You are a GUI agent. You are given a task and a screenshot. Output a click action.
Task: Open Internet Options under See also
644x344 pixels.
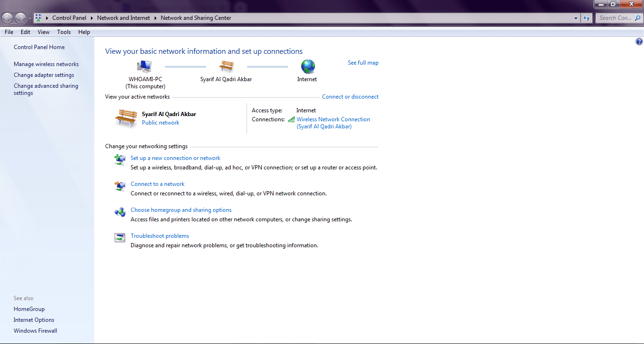(34, 320)
